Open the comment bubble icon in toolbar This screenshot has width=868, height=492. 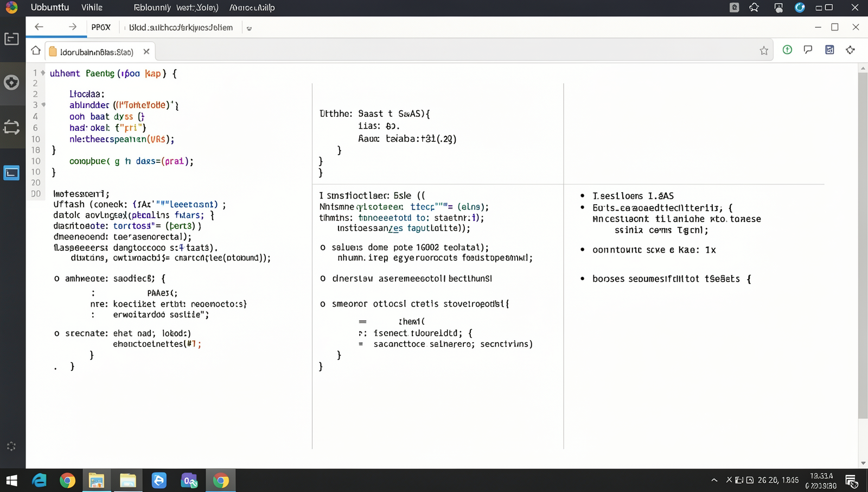coord(808,49)
